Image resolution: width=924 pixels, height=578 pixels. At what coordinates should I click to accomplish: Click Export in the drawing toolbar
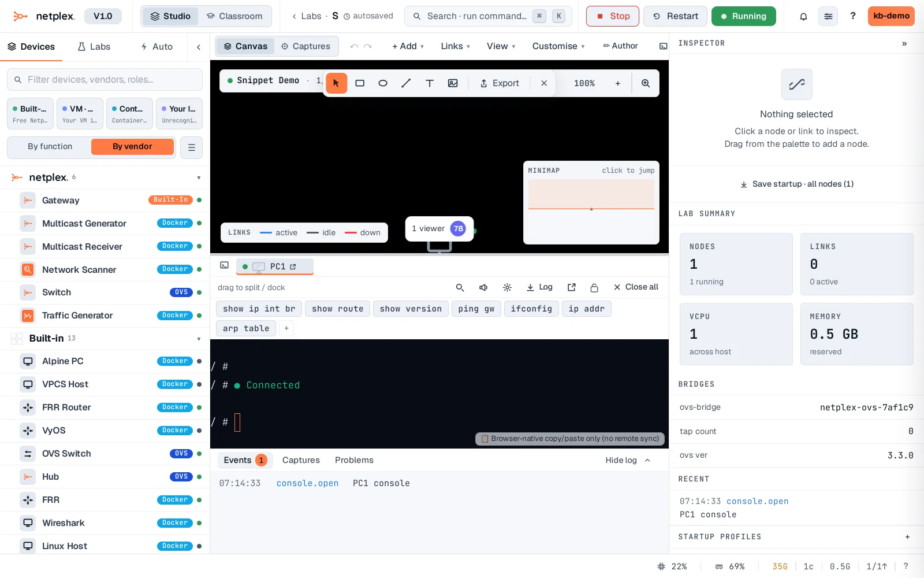click(x=500, y=83)
